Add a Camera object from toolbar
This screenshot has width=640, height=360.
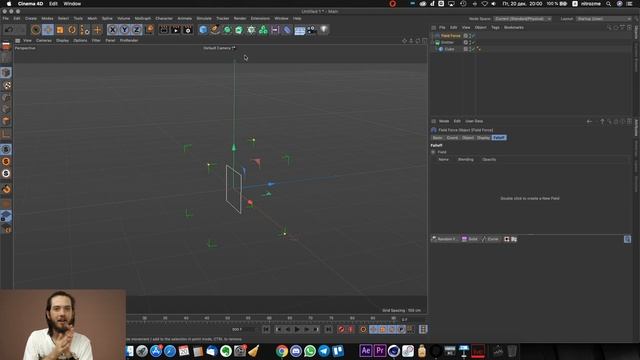pyautogui.click(x=311, y=30)
